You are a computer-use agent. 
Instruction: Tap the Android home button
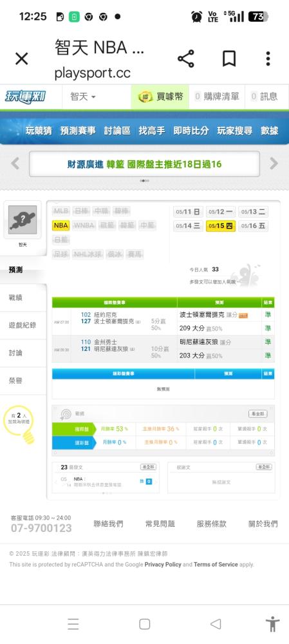[x=144, y=624]
